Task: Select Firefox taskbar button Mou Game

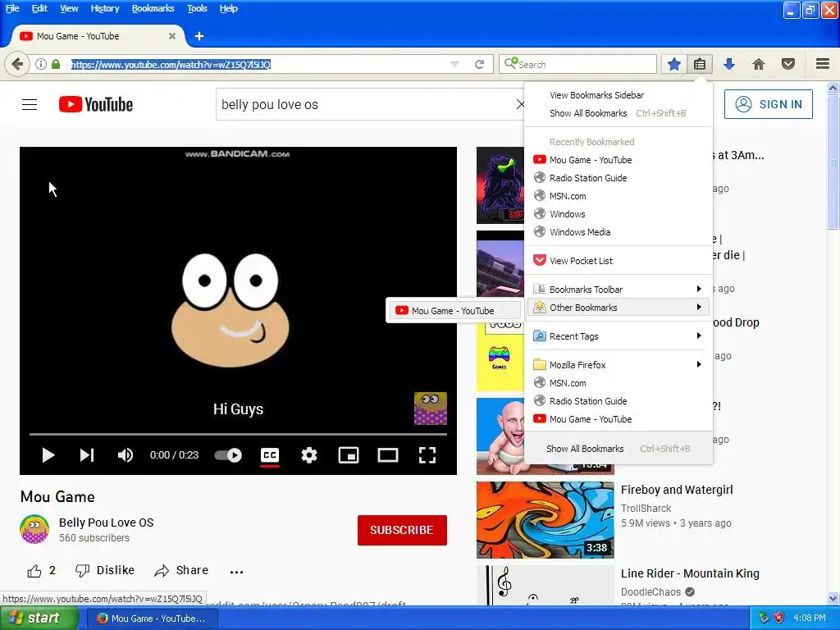Action: [x=153, y=619]
